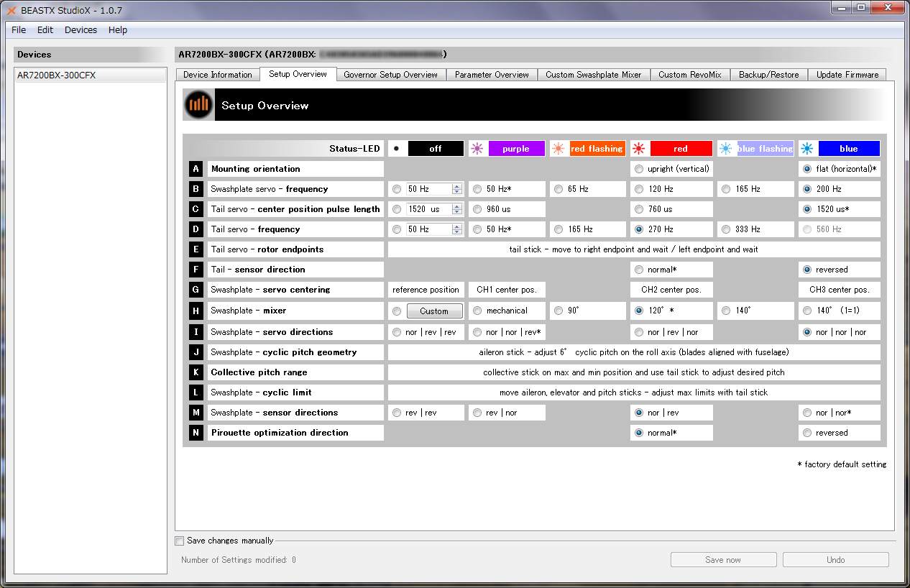Open the Update Firmware tab
This screenshot has width=910, height=588.
pos(847,75)
